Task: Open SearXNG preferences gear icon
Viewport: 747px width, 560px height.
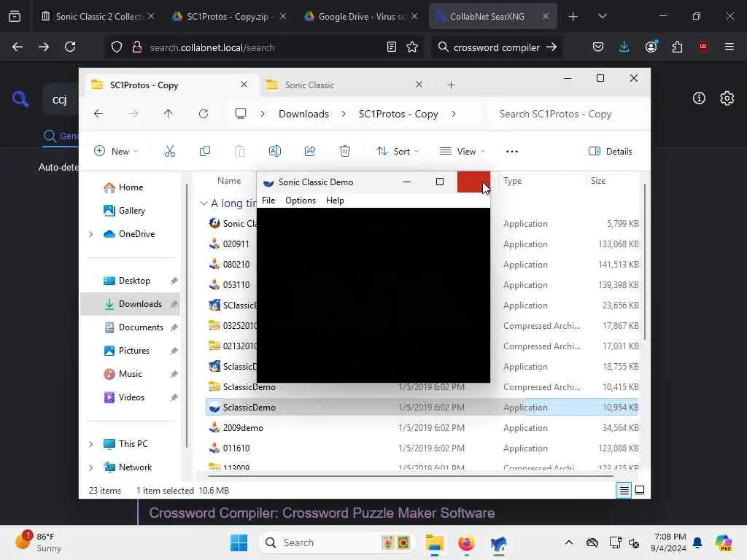Action: point(727,98)
